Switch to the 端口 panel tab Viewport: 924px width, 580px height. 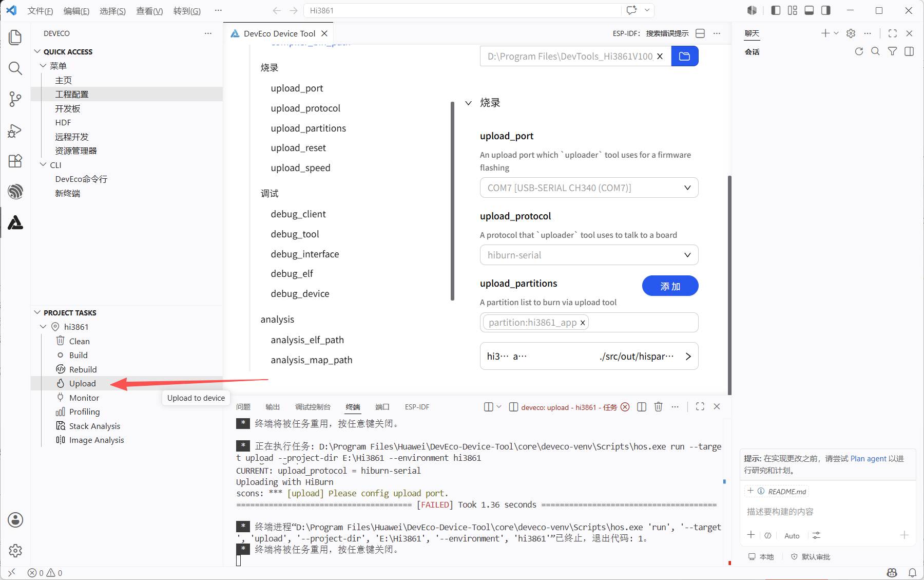click(382, 407)
